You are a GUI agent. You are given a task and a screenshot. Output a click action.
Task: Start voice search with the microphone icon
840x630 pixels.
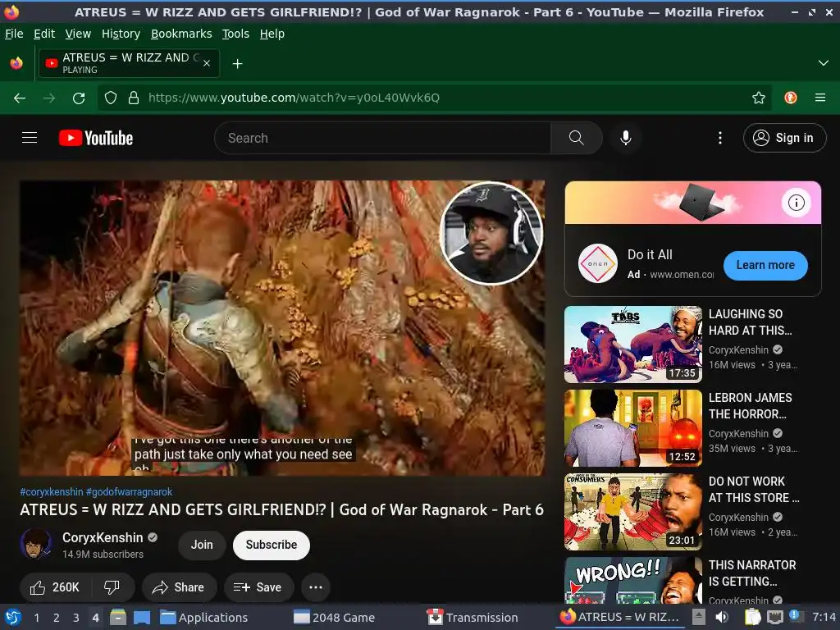[625, 138]
